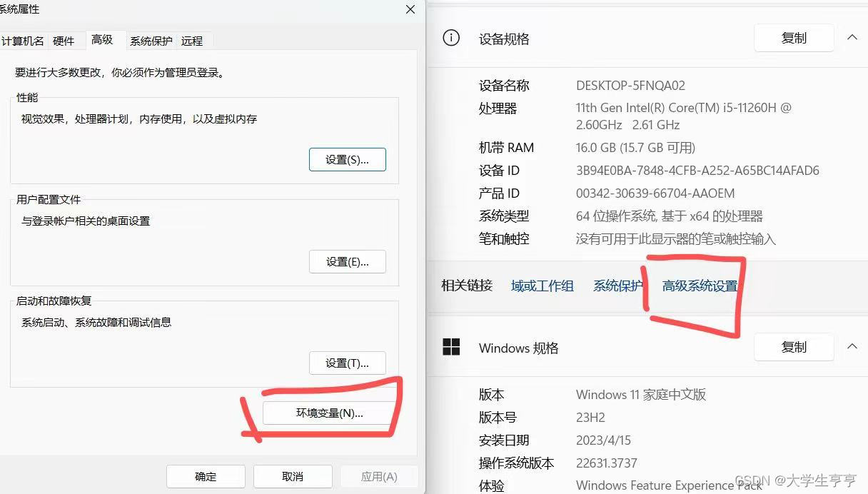Click the Windows 规格 section heading
This screenshot has width=868, height=494.
pos(518,348)
